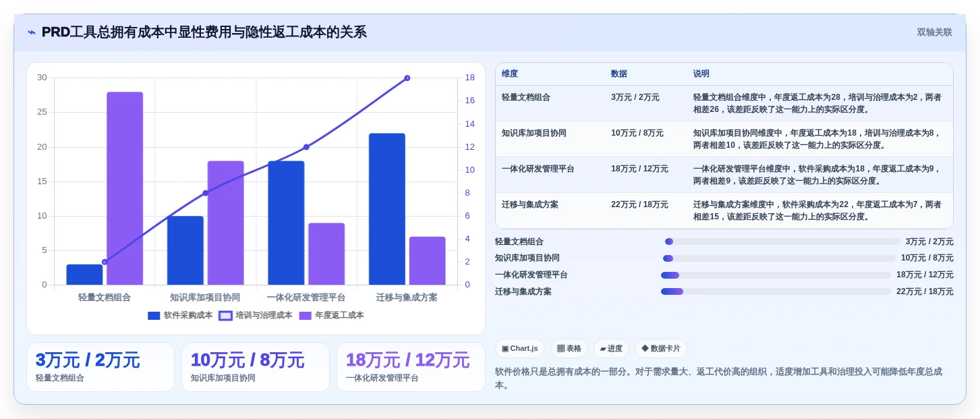
Task: Click x-axis label 知识库加项目协同
Action: coord(205,298)
